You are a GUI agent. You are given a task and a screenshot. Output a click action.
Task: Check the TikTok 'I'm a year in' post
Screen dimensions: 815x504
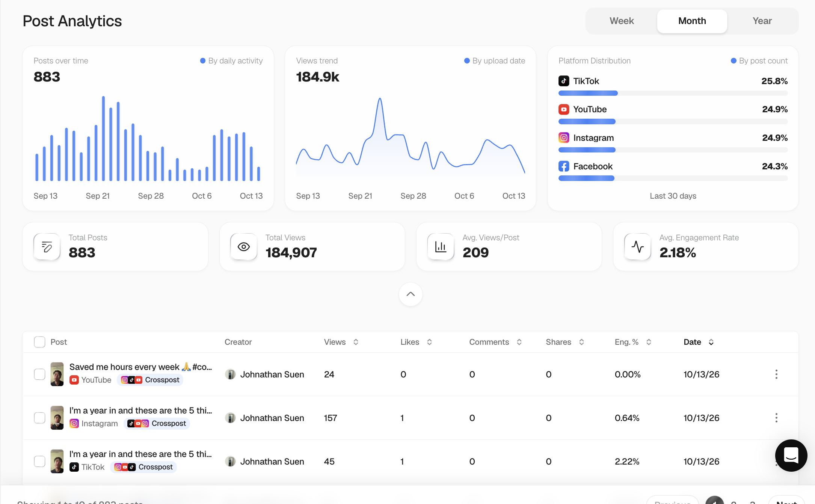click(x=39, y=461)
